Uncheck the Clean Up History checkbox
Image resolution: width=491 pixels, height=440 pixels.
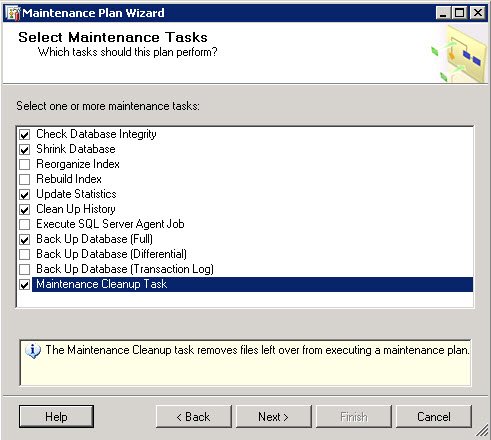tap(25, 210)
